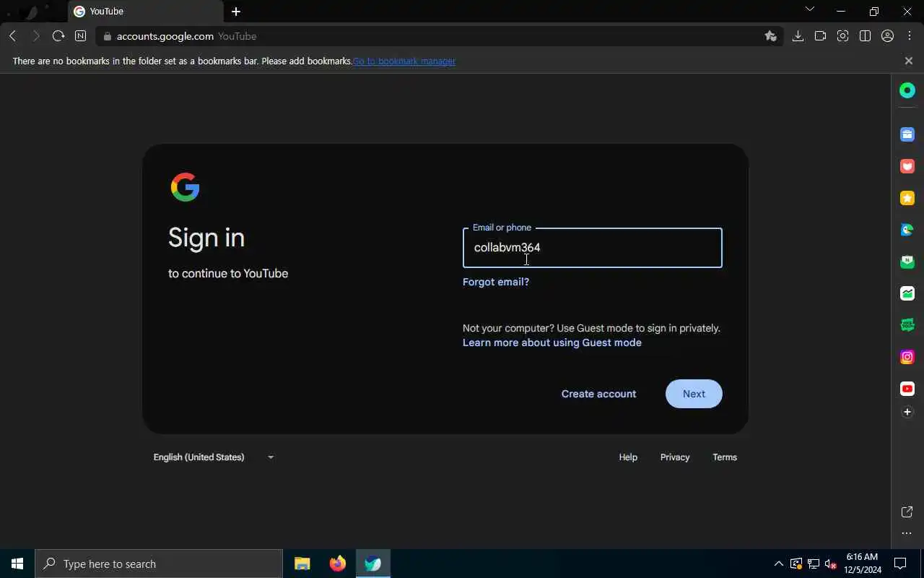
Task: Open the green Naver sidebar panel
Action: [x=907, y=262]
